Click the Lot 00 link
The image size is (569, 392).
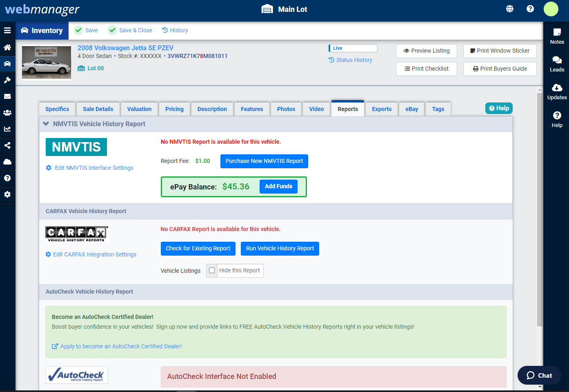tap(91, 68)
